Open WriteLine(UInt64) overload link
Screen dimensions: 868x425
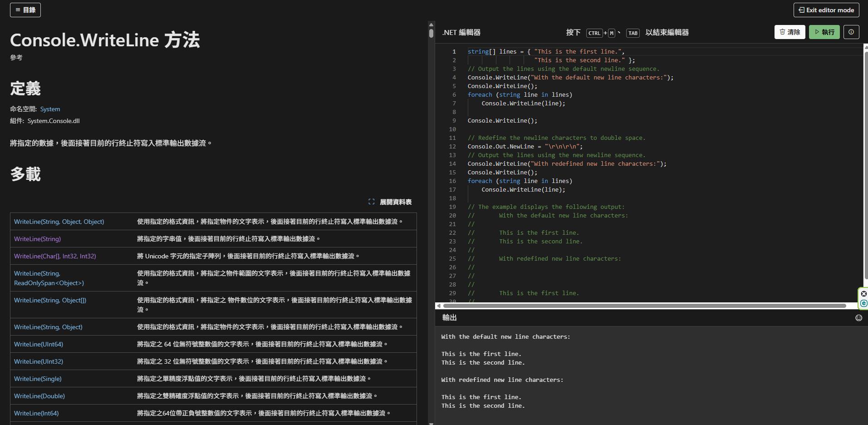point(39,344)
